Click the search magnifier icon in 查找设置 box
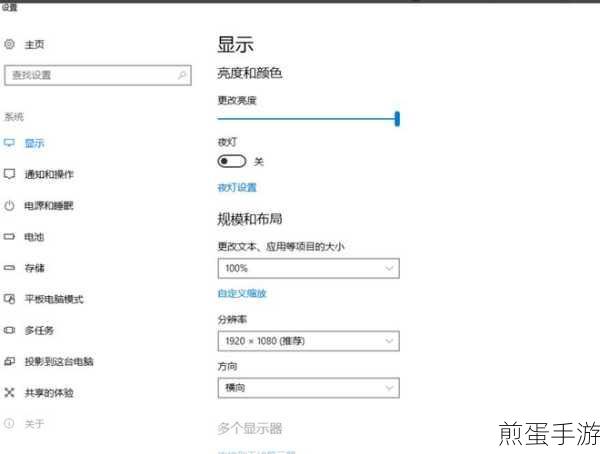Image resolution: width=600 pixels, height=454 pixels. [x=182, y=75]
